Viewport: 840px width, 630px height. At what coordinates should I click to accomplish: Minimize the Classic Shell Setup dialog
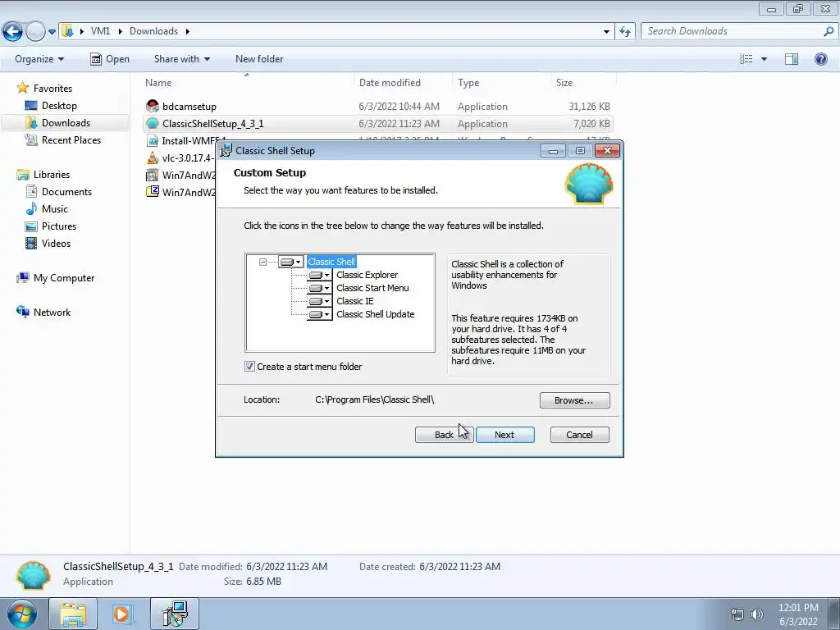click(553, 151)
